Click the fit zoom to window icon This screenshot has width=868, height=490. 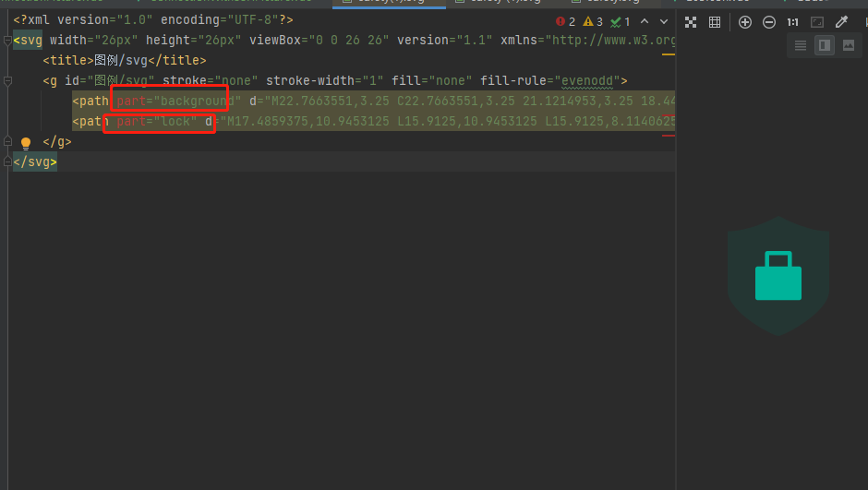point(817,22)
